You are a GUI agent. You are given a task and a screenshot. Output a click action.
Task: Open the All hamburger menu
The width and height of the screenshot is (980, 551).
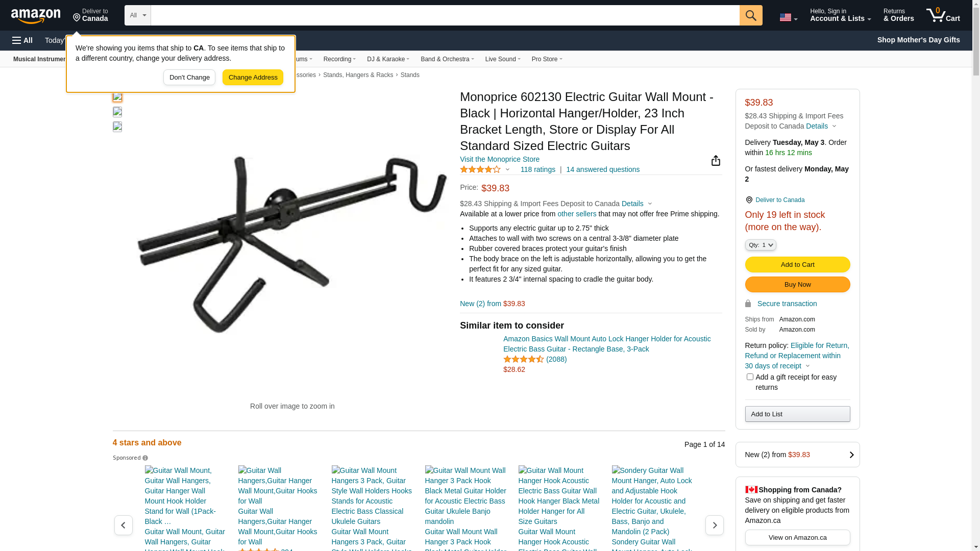pyautogui.click(x=22, y=40)
